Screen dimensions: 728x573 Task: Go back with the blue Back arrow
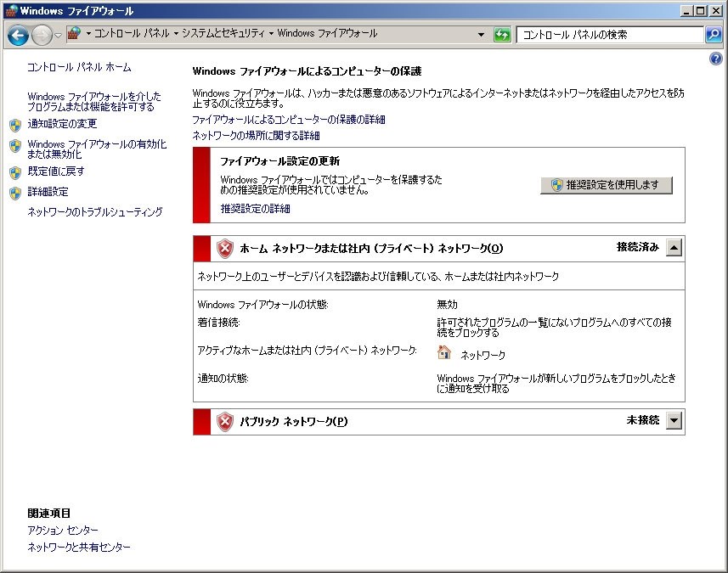coord(19,36)
